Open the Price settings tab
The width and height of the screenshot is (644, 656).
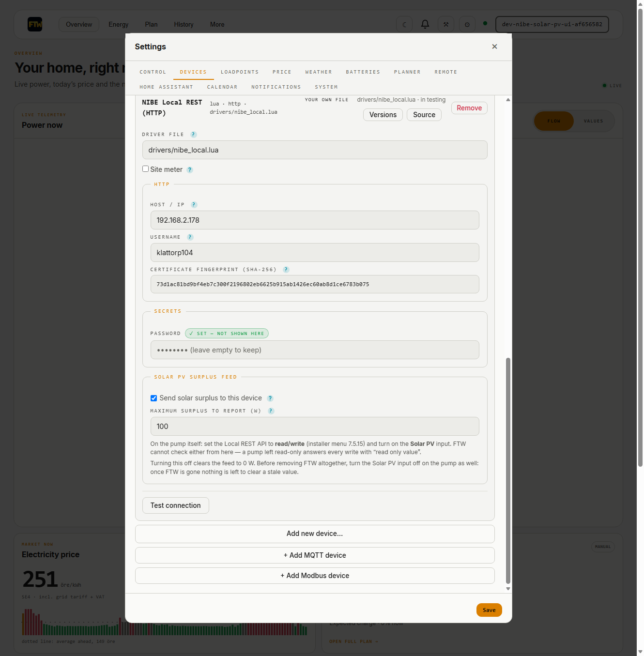point(282,72)
